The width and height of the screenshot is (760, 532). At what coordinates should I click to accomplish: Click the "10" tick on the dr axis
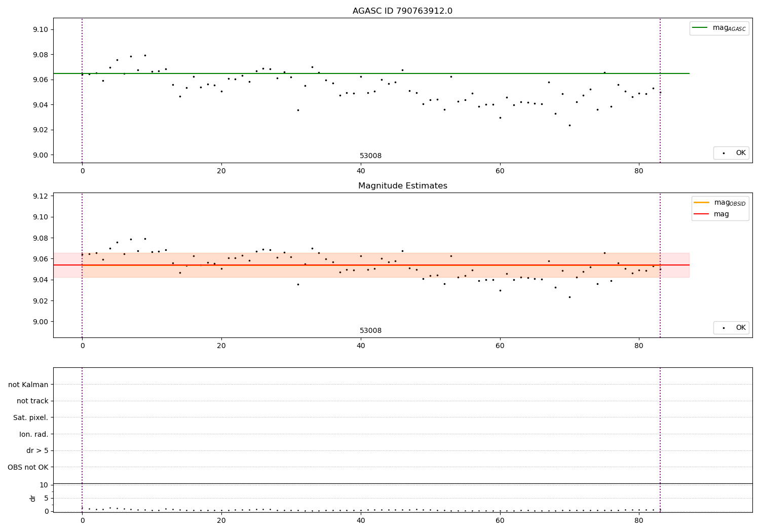(x=44, y=485)
